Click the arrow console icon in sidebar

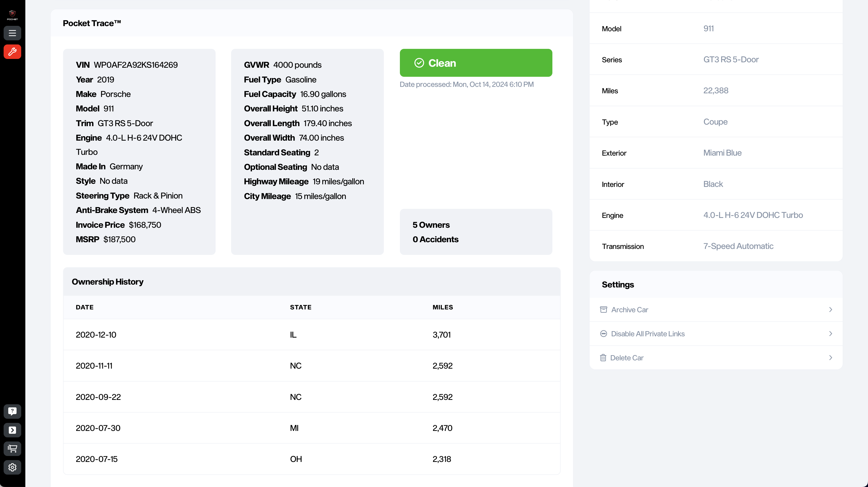pyautogui.click(x=12, y=430)
